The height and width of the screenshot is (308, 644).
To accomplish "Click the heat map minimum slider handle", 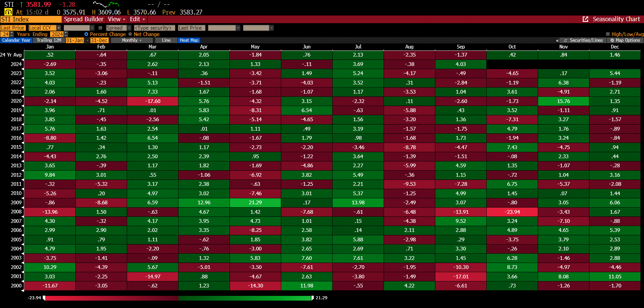I will pos(44,298).
